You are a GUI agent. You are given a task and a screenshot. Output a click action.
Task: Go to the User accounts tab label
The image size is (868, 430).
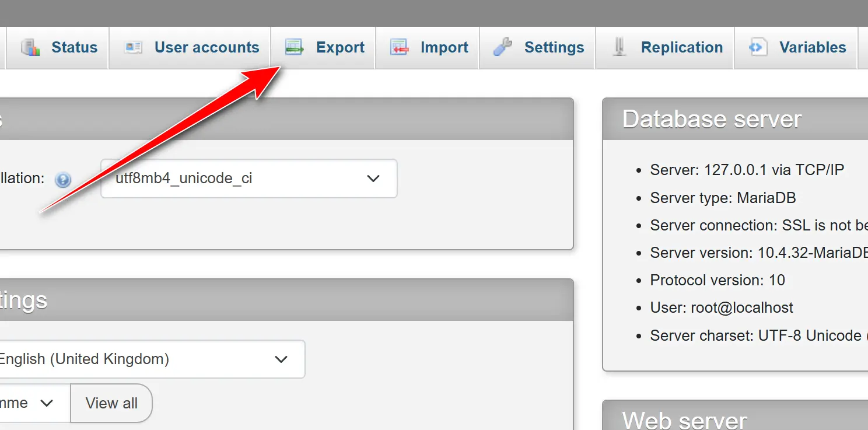[x=206, y=47]
